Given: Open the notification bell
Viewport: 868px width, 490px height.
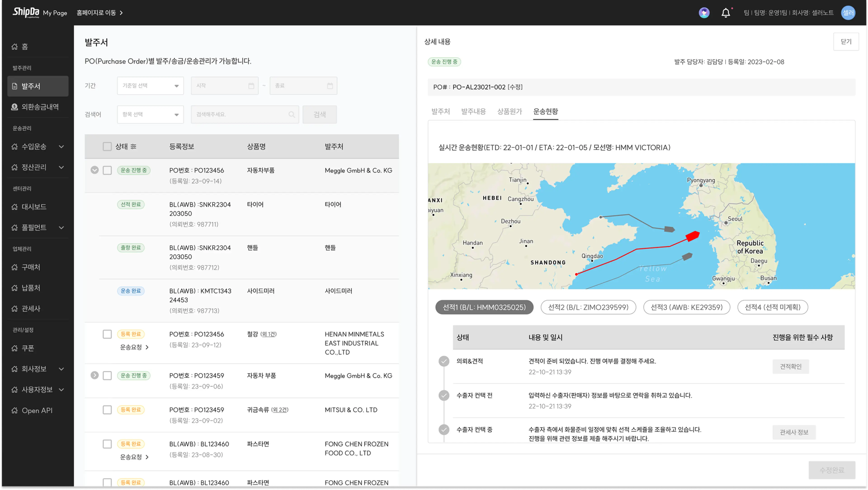Looking at the screenshot, I should (x=725, y=13).
